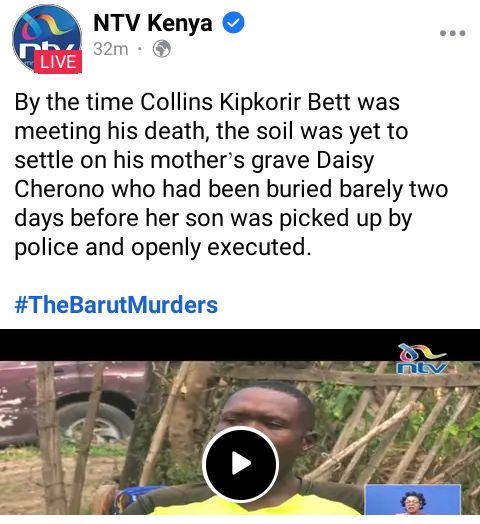Viewport: 480px width, 524px height.
Task: Click the parked maroon car in video
Action: [72, 403]
